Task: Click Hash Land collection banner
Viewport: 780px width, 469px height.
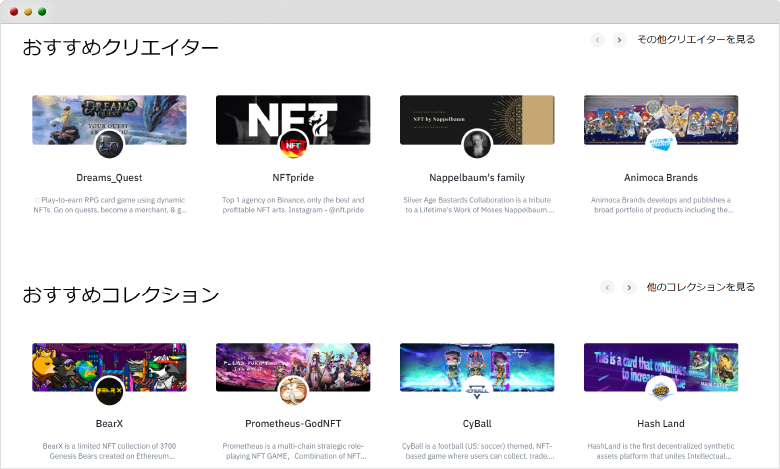Action: click(x=661, y=367)
